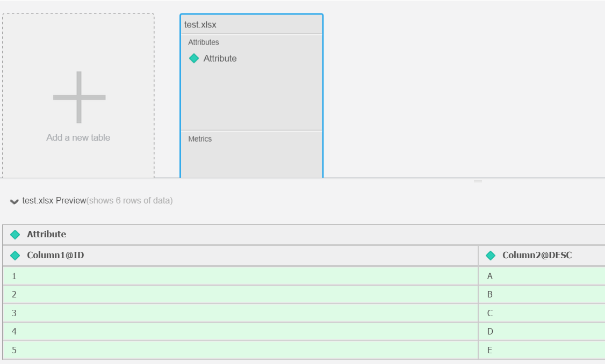
Task: Select the cell containing D
Action: pos(541,332)
